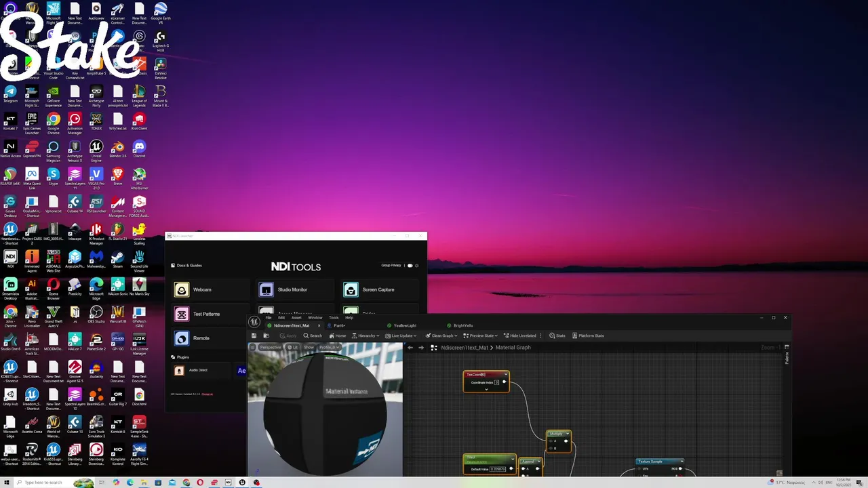Open the viewport Show menu
The width and height of the screenshot is (868, 488).
(309, 347)
